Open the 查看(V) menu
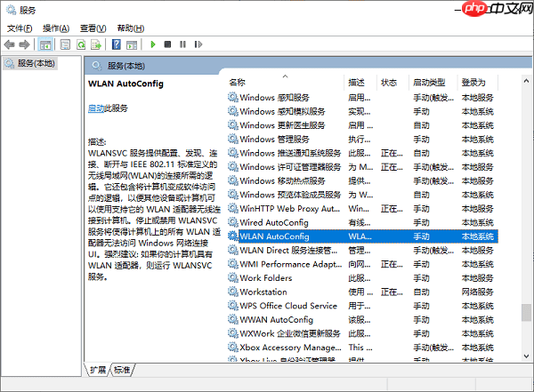 coord(94,28)
